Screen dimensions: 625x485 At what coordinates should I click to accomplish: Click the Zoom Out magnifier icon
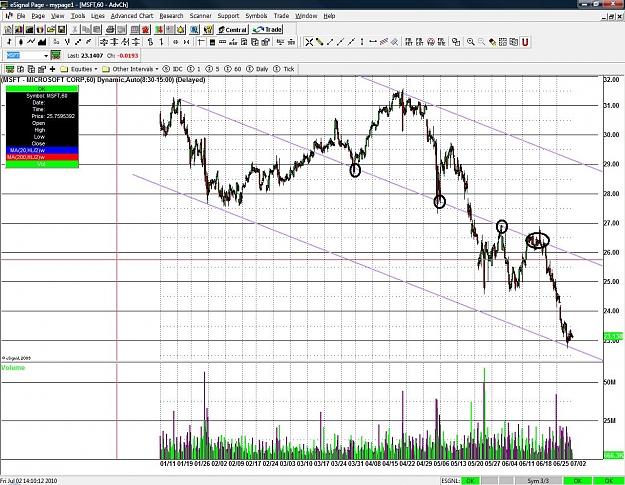[482, 42]
